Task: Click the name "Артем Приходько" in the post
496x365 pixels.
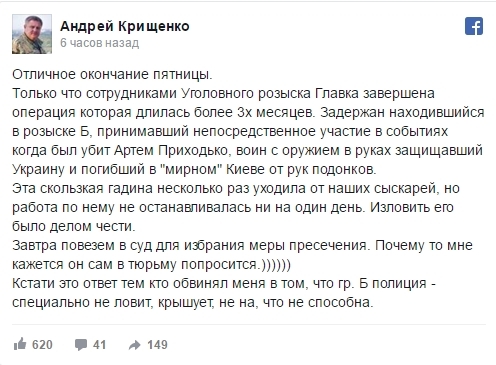Action: pos(171,150)
